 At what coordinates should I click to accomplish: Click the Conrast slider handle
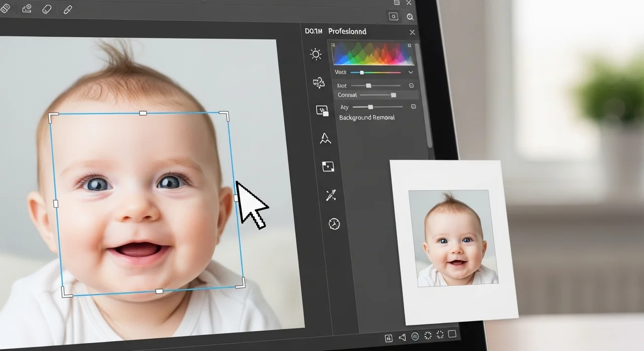(393, 95)
